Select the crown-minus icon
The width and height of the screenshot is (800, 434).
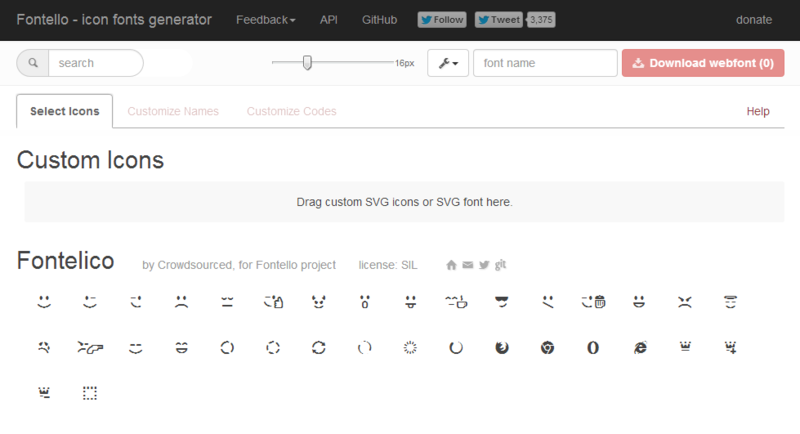tap(44, 393)
